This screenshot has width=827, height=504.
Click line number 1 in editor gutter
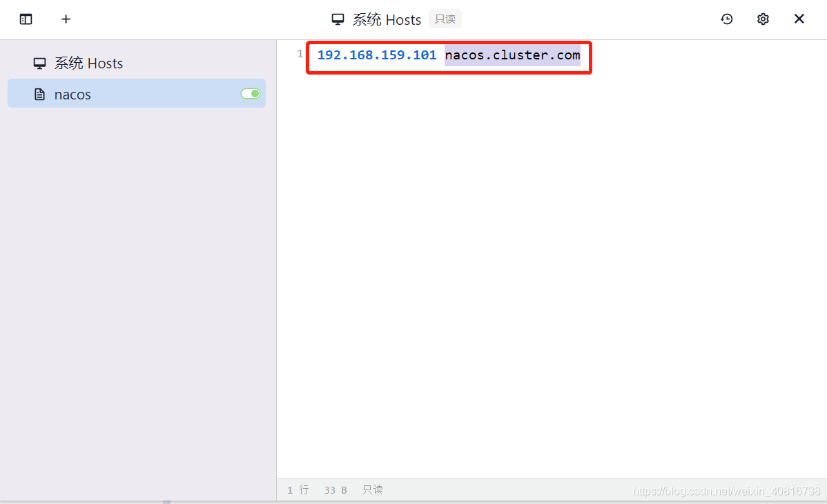tap(300, 54)
